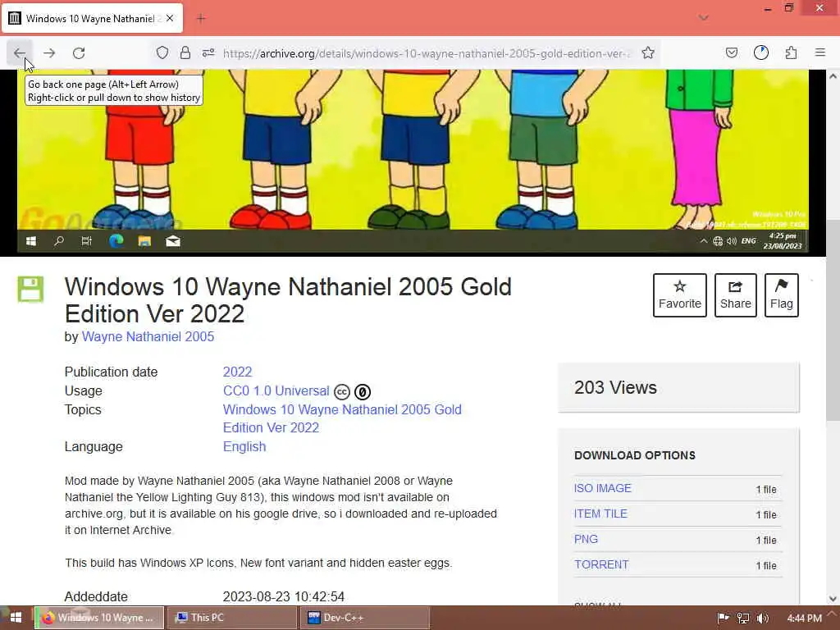The image size is (840, 630).
Task: Open the Firefox hamburger application menu
Action: 820,52
